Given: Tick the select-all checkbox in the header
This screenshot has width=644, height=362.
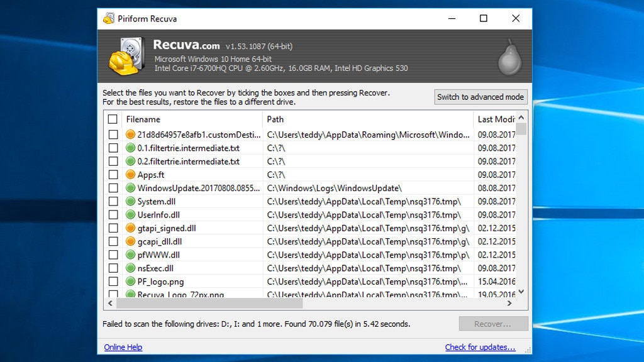Looking at the screenshot, I should [113, 119].
